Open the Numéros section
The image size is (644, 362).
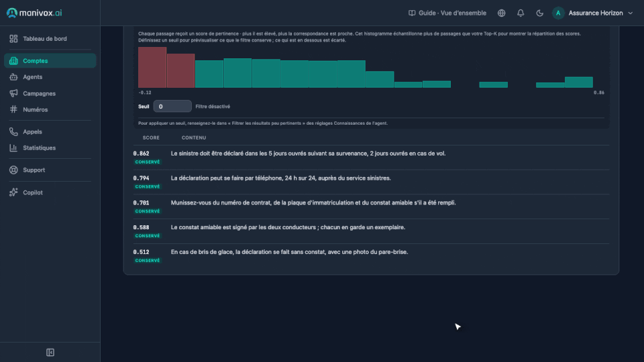click(50, 109)
